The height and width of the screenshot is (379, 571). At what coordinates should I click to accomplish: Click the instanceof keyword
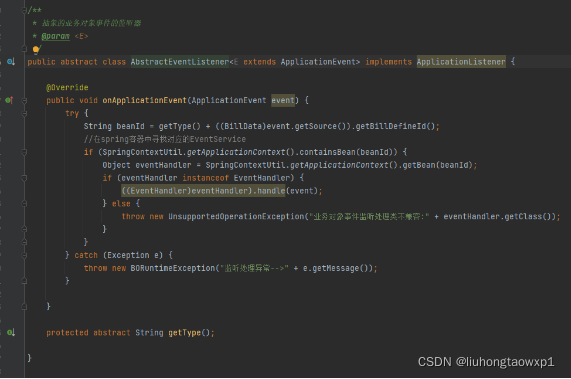[x=205, y=178]
